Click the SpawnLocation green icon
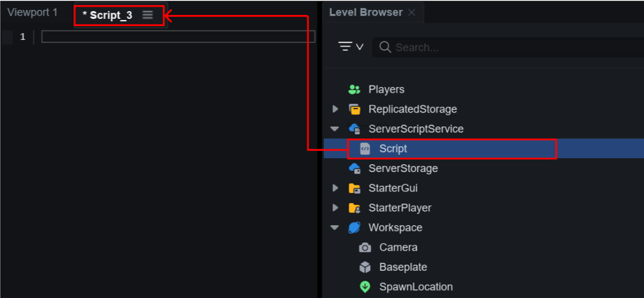Viewport: 644px width, 298px height. click(x=365, y=287)
